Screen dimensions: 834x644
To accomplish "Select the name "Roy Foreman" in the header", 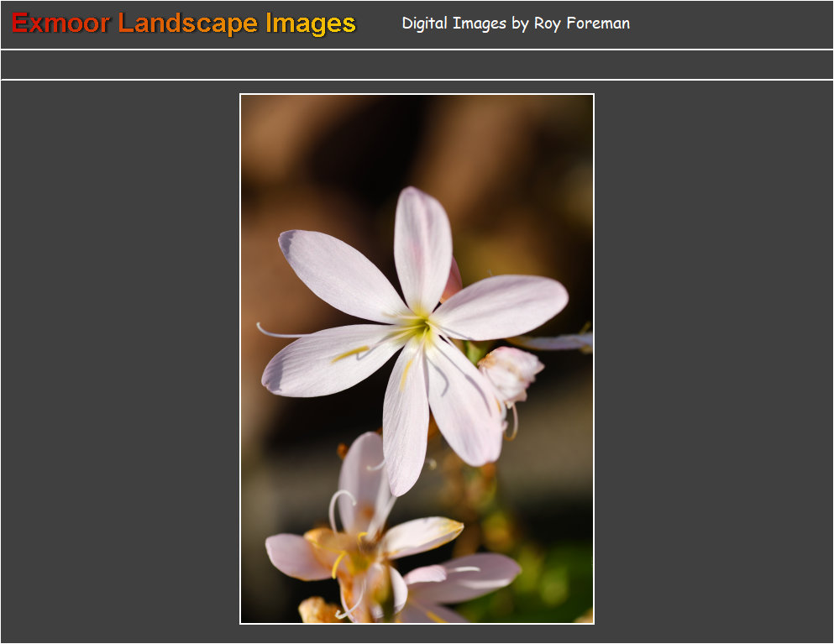I will [x=581, y=24].
